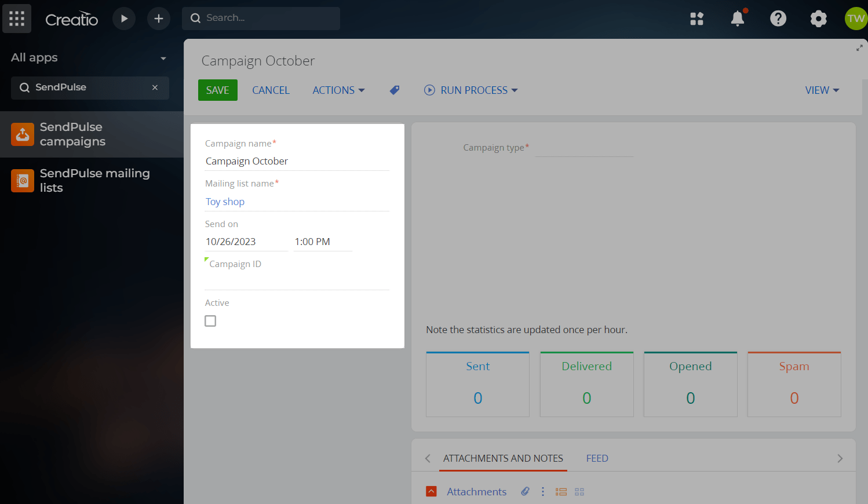Click the expand page arrows icon
Viewport: 868px width, 504px height.
point(859,48)
